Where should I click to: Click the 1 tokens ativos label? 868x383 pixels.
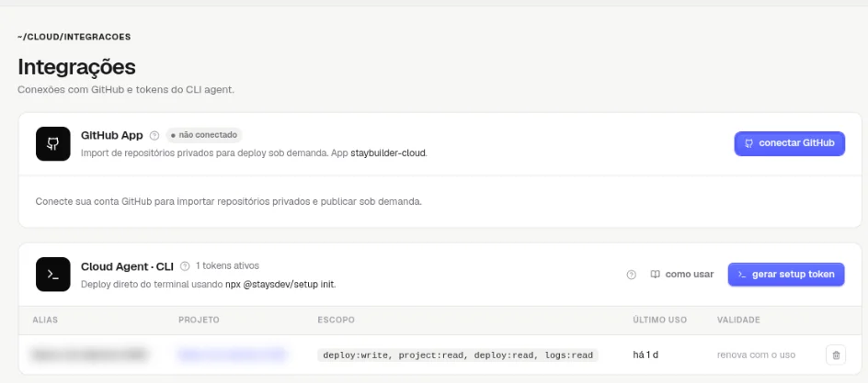tap(227, 265)
